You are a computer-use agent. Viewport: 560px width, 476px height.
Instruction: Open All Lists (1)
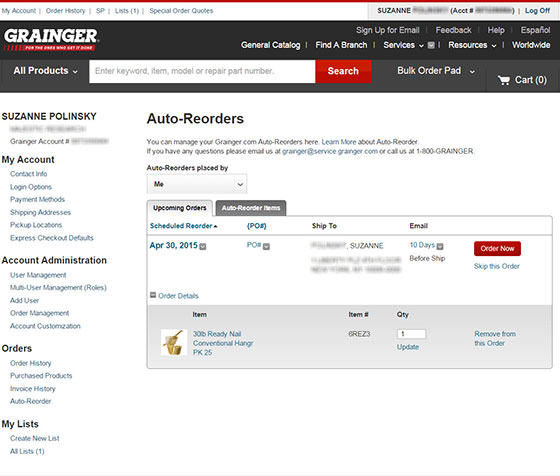[27, 451]
